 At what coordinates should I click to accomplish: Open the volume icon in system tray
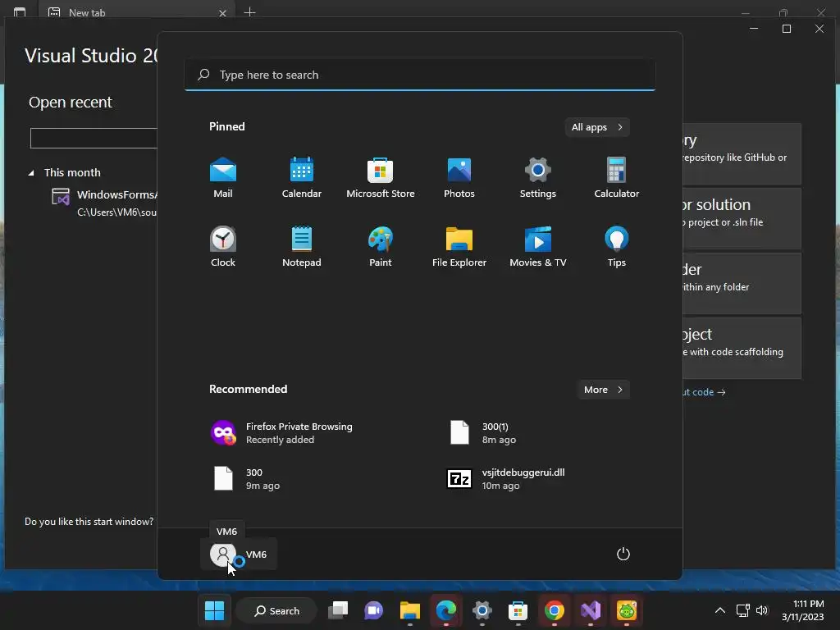tap(762, 610)
